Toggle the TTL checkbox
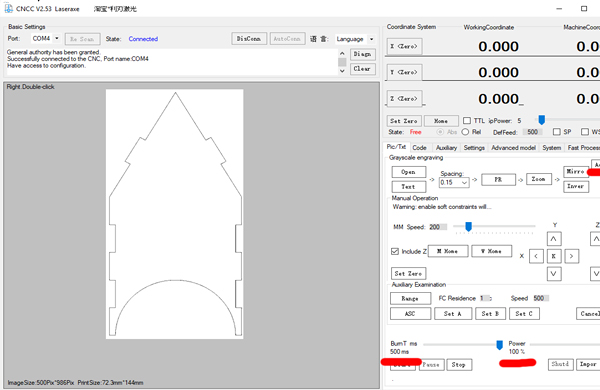Screen dimensions: 600x390 [x=467, y=121]
